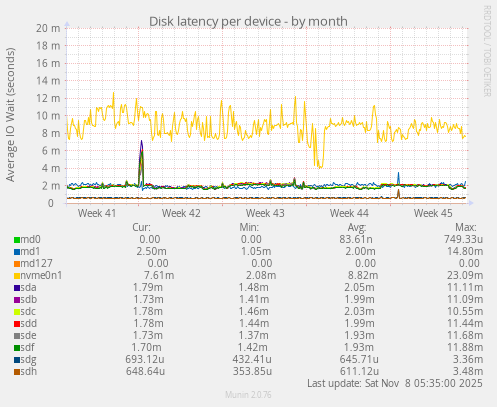Viewport: 497px width, 407px height.
Task: Click the md127 orange legend swatch
Action: (17, 264)
